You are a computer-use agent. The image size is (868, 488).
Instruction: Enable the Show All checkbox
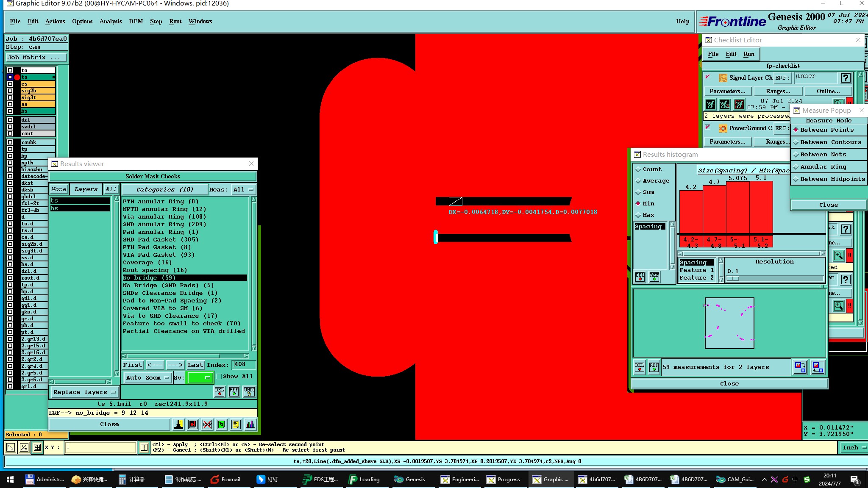(219, 377)
